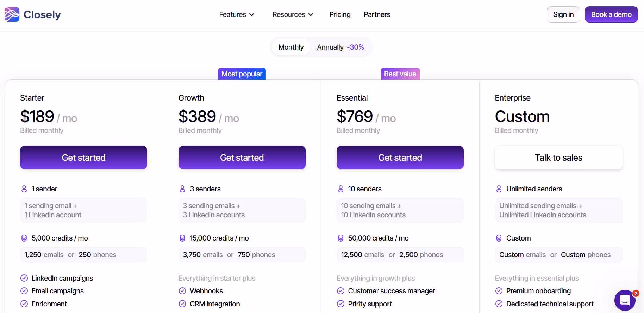Click the credits icon beside 5,000 credits

tap(24, 238)
